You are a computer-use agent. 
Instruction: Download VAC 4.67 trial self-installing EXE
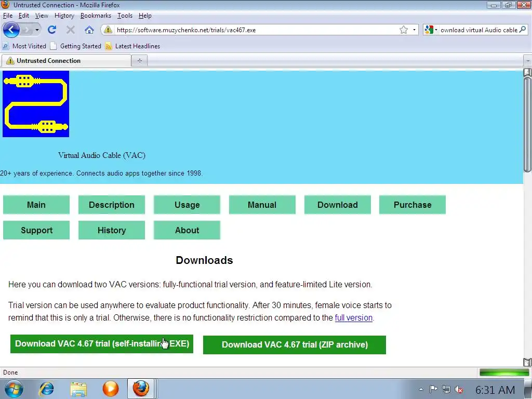[102, 344]
